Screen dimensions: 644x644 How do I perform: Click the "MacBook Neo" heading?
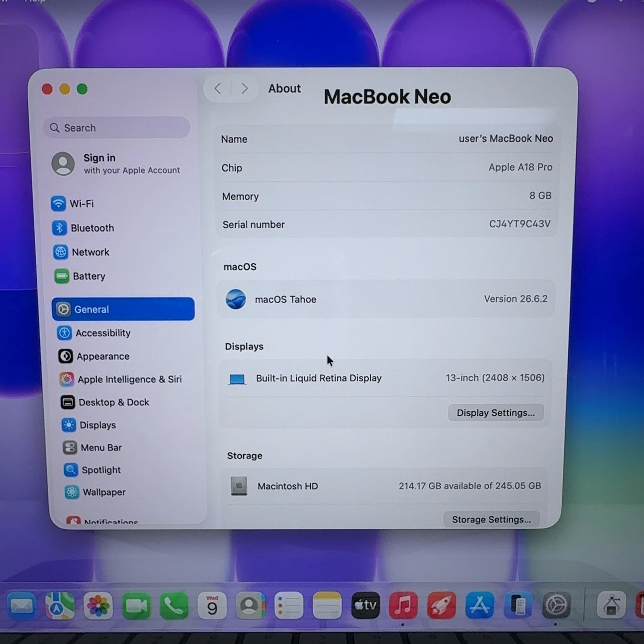387,97
